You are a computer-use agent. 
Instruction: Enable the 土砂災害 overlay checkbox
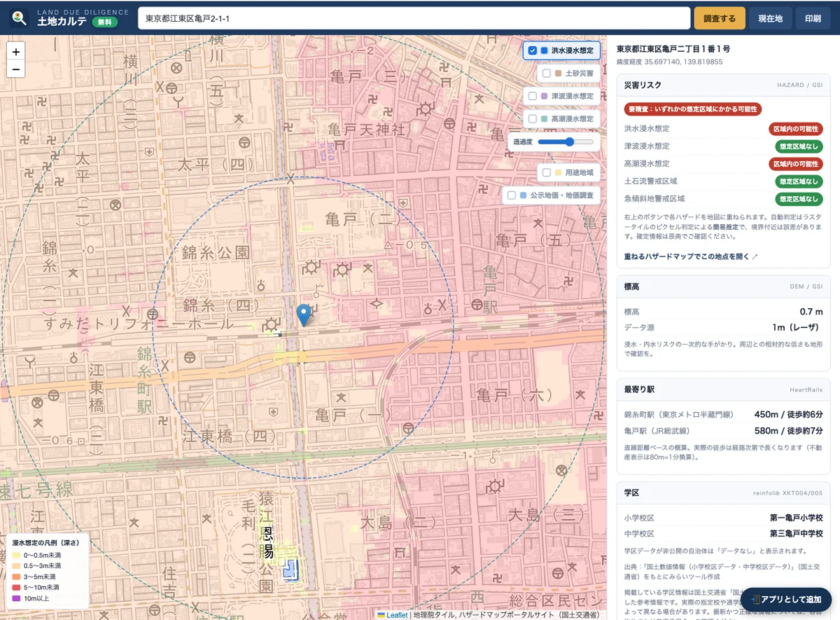pos(547,73)
